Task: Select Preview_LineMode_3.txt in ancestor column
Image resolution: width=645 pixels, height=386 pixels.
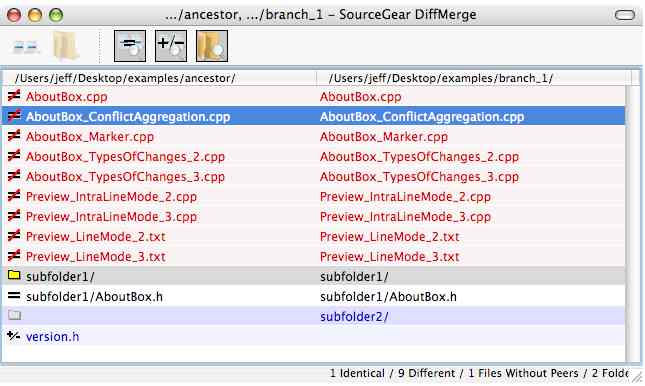Action: 96,256
